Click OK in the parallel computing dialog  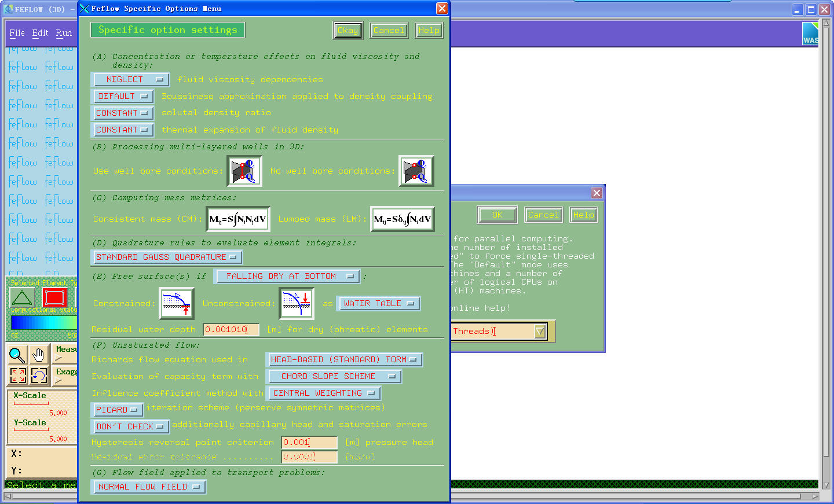coord(498,215)
